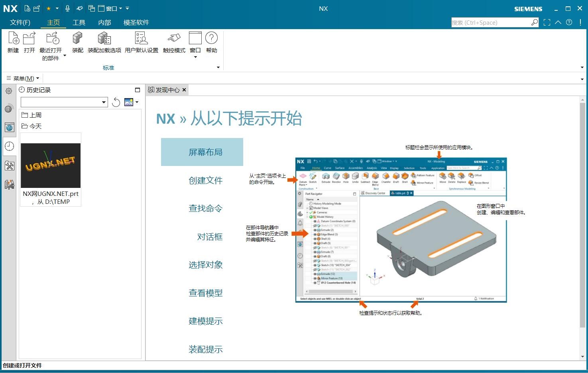Click the touch mode icon in the title bar
Viewport: 588px width, 373px height.
point(80,8)
